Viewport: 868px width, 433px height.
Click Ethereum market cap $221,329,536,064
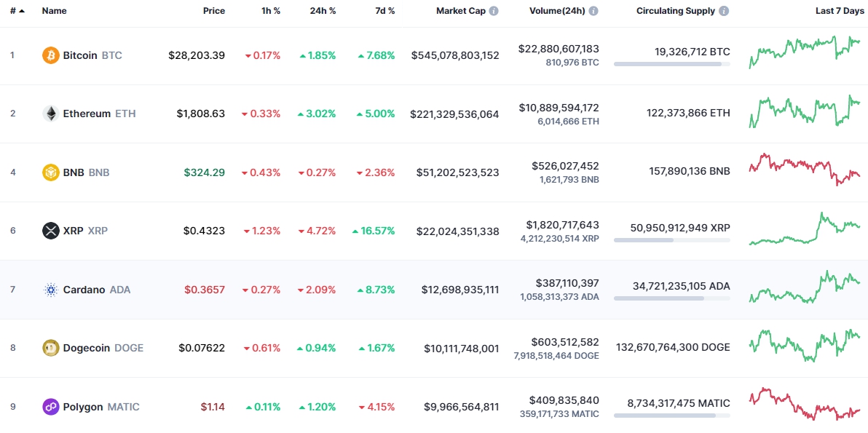coord(455,114)
